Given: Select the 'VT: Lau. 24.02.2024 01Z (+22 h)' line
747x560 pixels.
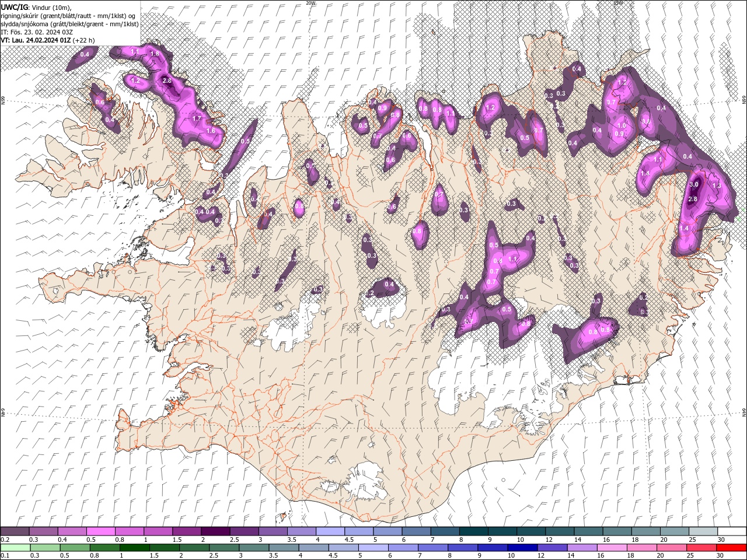Looking at the screenshot, I should tap(48, 40).
